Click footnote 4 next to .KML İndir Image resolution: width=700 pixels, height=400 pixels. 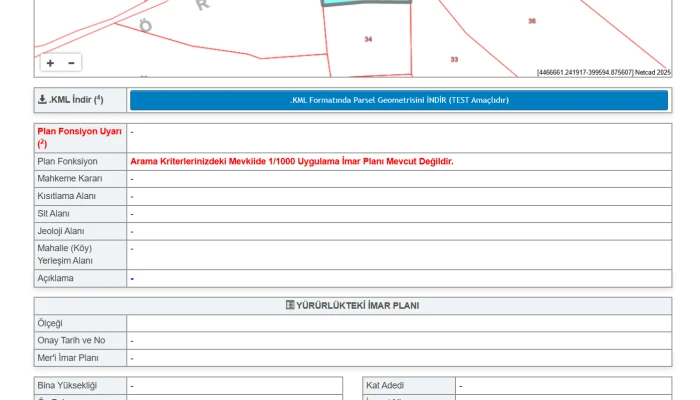click(99, 98)
